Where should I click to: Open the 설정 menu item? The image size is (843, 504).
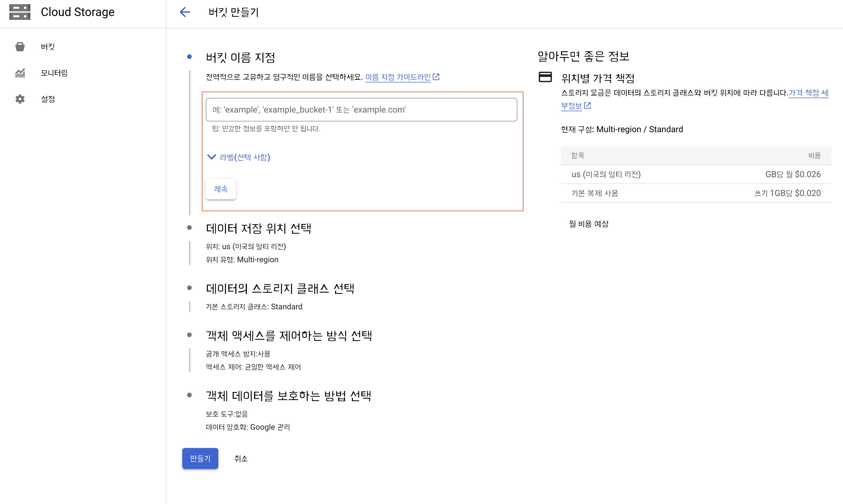48,99
